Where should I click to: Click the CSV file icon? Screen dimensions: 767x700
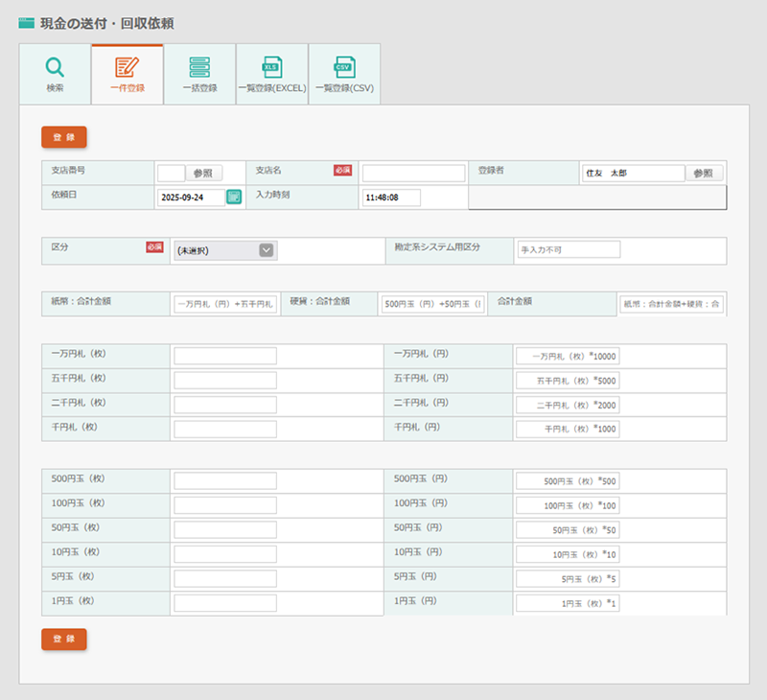click(x=343, y=67)
